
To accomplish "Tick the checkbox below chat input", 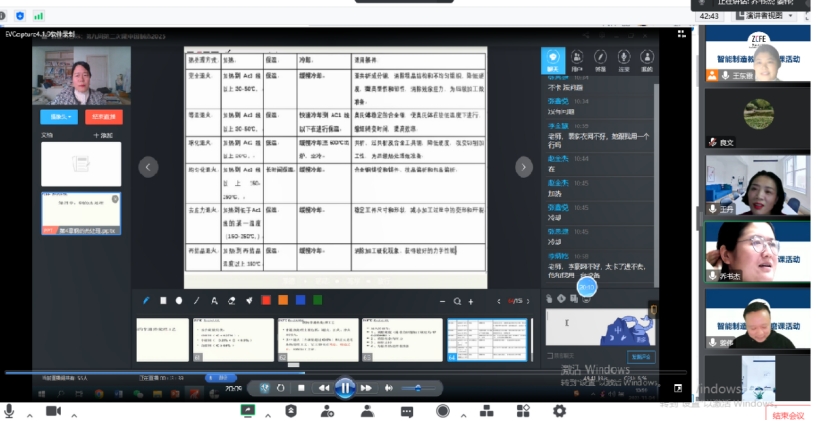I will pyautogui.click(x=549, y=356).
